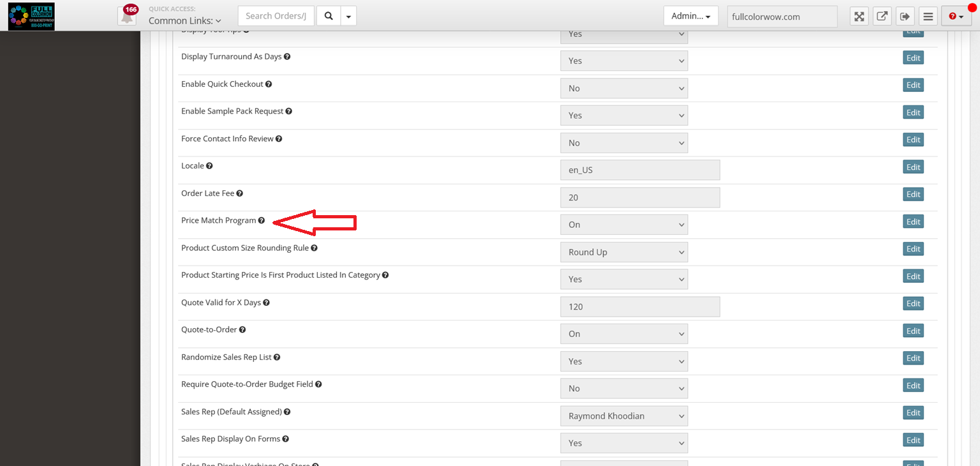The height and width of the screenshot is (466, 980).
Task: Click the Search Orders input field
Action: [x=276, y=16]
